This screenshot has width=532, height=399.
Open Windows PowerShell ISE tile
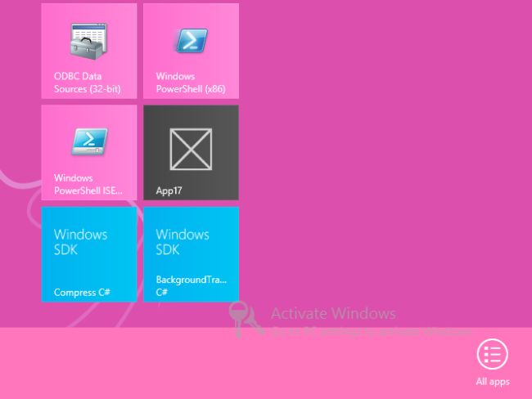(89, 153)
